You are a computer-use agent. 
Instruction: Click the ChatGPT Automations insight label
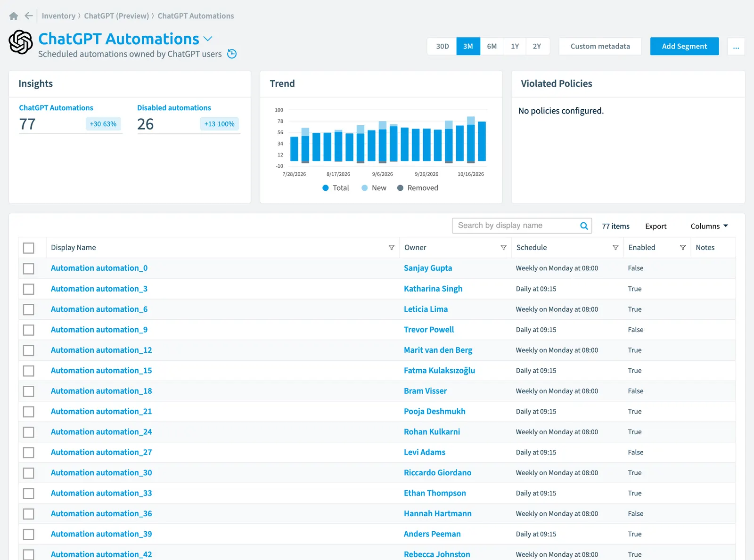pos(56,108)
